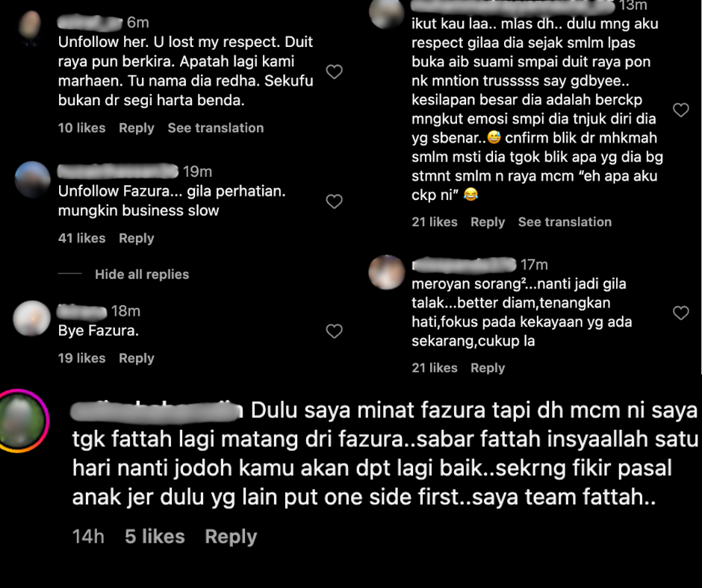View the 41 likes list
The height and width of the screenshot is (588, 702).
pos(82,238)
